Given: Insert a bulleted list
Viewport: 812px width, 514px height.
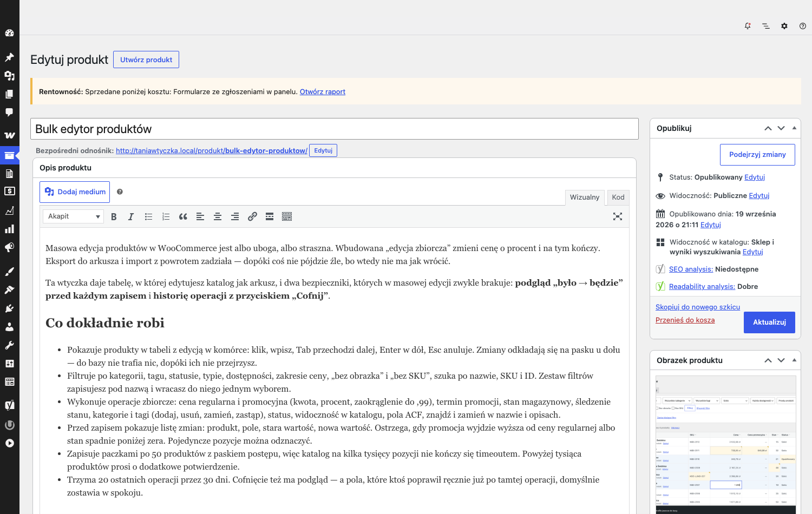Looking at the screenshot, I should pyautogui.click(x=148, y=216).
